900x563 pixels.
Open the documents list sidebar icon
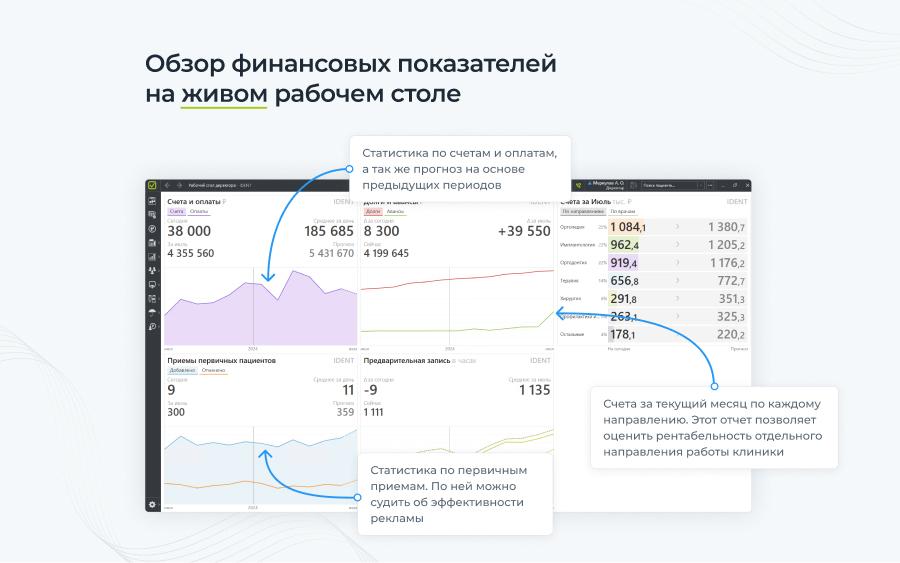(152, 298)
